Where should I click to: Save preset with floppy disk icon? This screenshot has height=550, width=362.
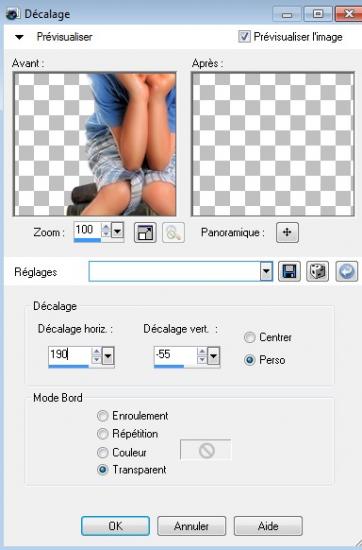pos(289,271)
